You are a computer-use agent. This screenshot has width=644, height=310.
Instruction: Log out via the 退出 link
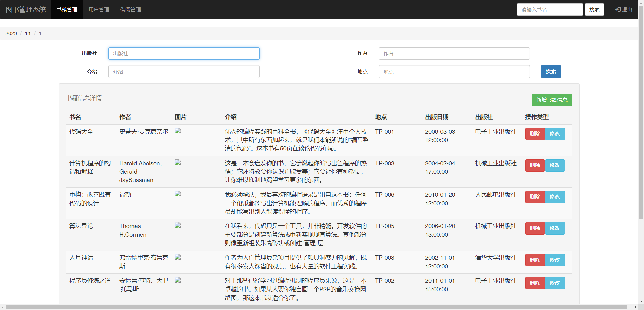[x=624, y=10]
